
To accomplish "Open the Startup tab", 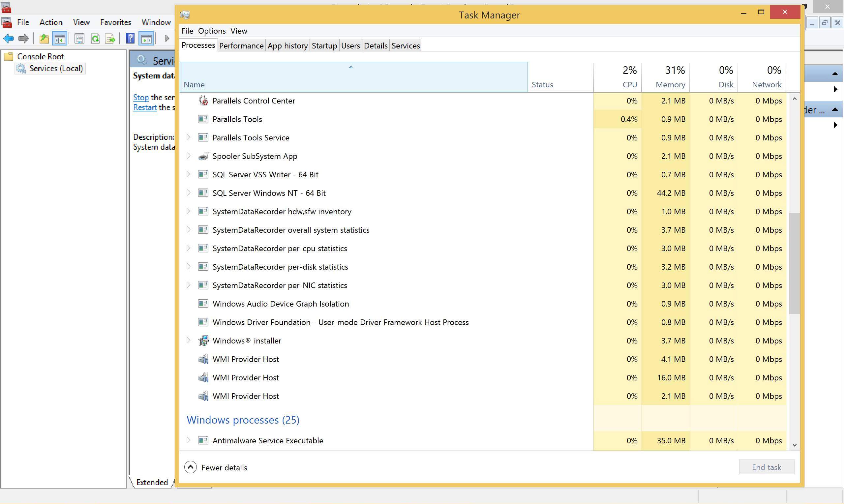I will pyautogui.click(x=324, y=45).
